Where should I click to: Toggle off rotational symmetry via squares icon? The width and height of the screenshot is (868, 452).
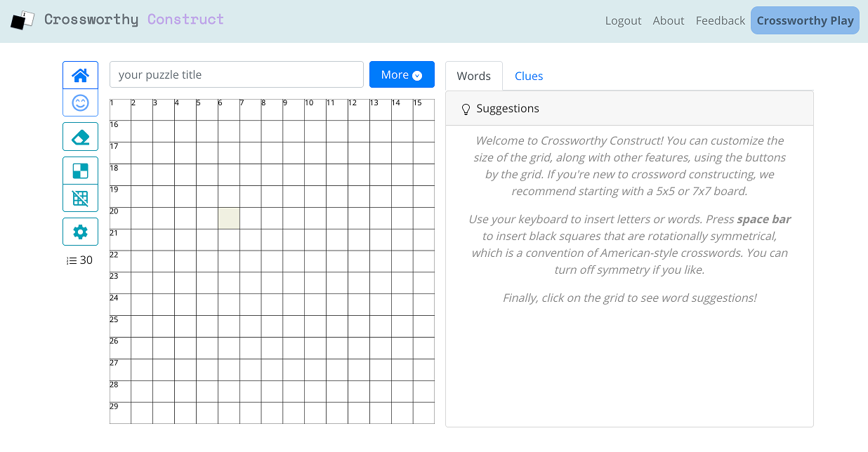coord(80,170)
